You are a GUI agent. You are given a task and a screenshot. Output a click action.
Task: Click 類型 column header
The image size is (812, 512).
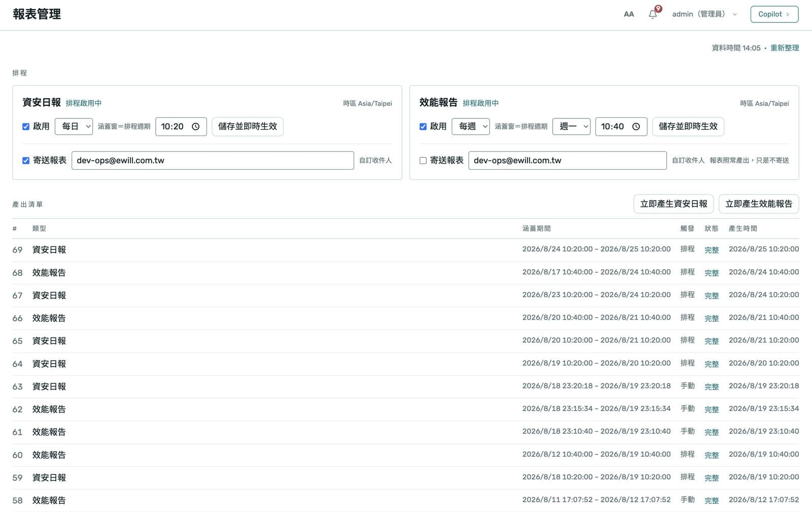click(x=39, y=229)
